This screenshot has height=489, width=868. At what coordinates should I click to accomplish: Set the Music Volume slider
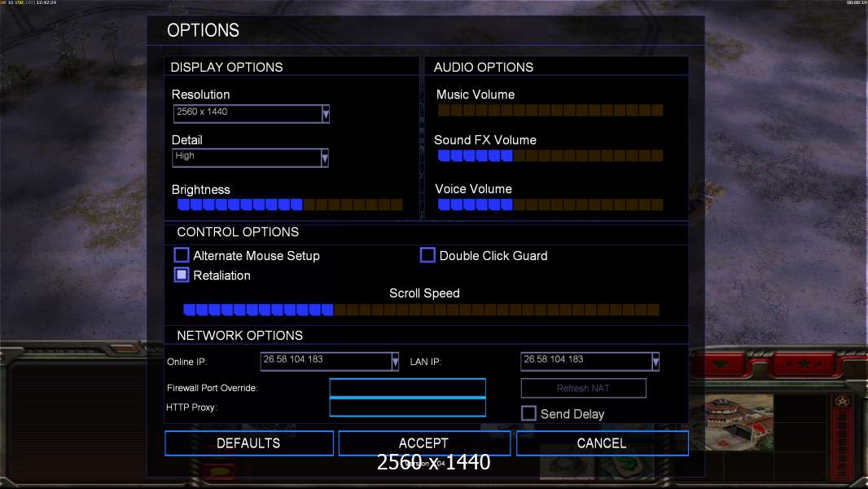pyautogui.click(x=550, y=110)
